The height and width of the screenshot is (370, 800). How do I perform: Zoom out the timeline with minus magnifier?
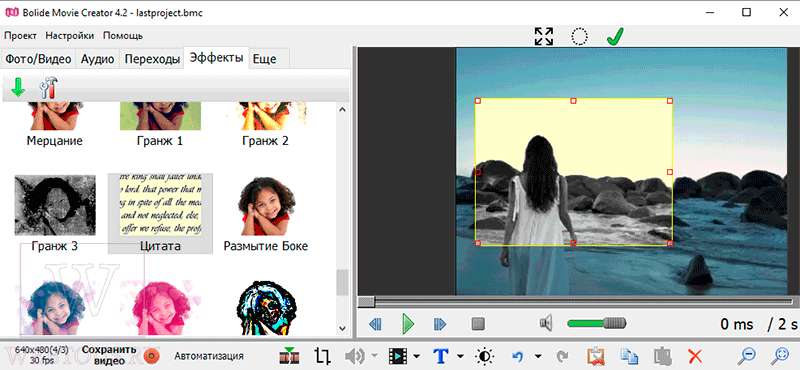pos(747,356)
